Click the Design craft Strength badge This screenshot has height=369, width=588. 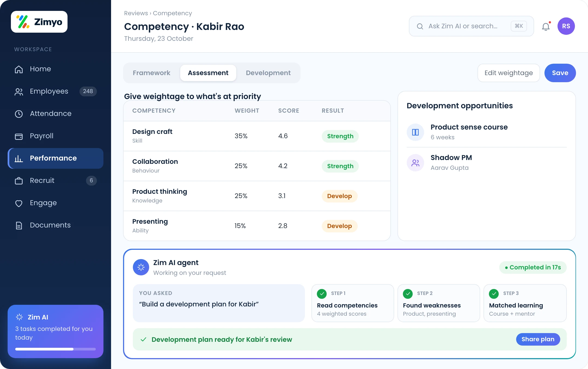[x=340, y=136]
